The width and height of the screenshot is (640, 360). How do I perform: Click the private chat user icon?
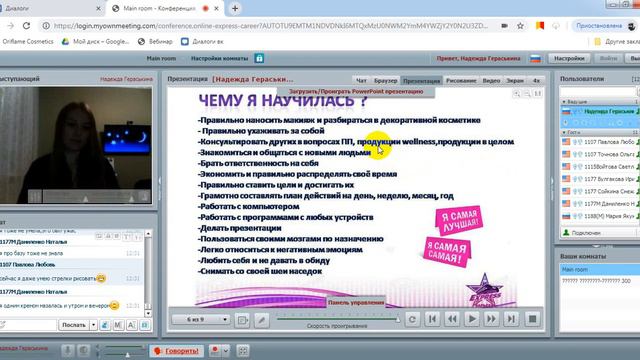tap(105, 325)
